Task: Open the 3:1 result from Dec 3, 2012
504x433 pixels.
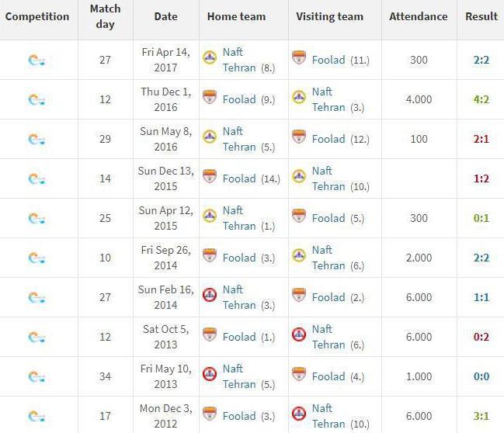Action: coord(481,416)
